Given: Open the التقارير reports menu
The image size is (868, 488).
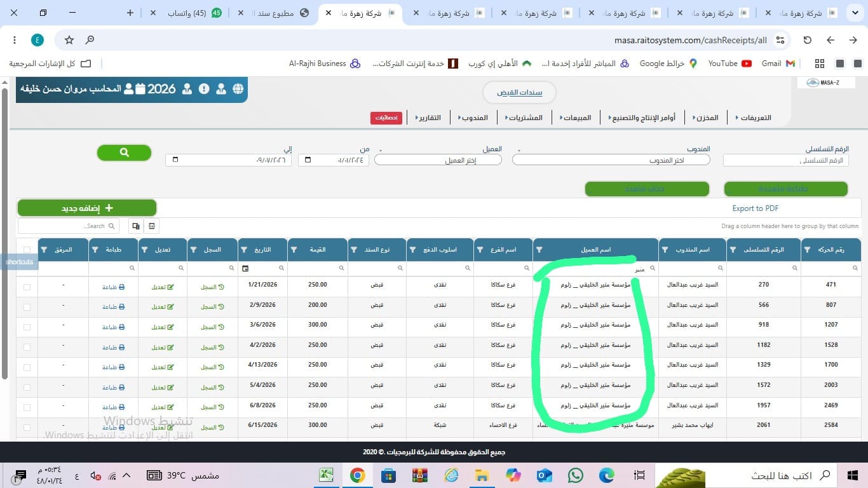Looking at the screenshot, I should [x=428, y=118].
